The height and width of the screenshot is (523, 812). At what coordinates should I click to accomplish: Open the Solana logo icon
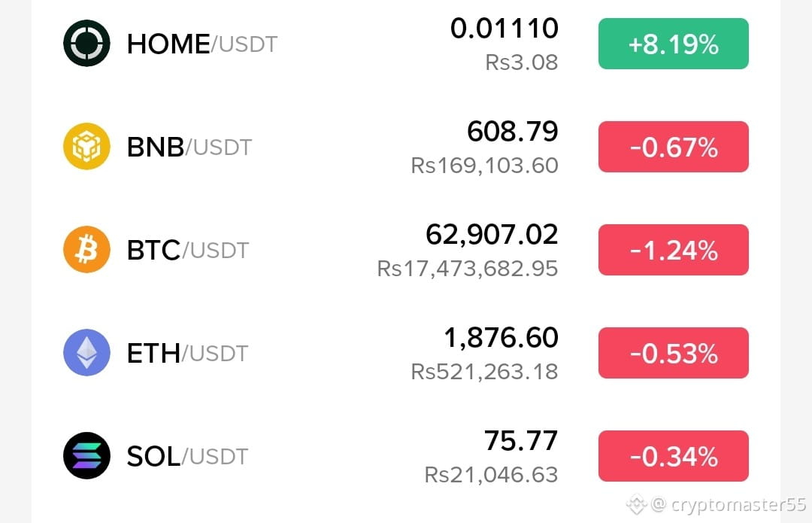coord(86,455)
